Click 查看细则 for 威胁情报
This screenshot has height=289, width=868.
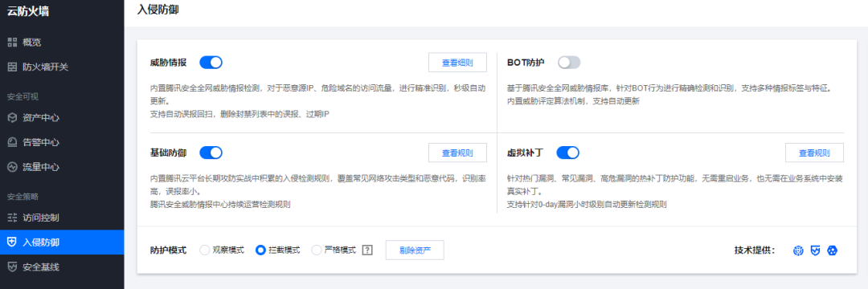[x=457, y=63]
